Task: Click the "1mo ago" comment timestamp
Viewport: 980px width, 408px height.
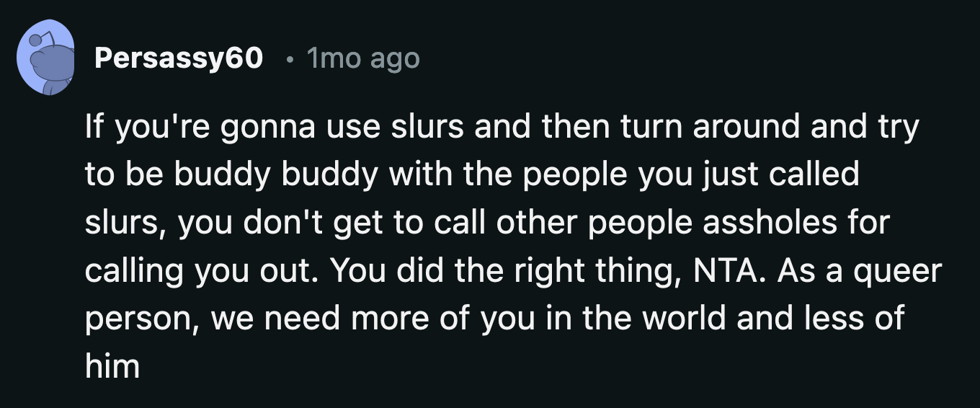Action: (362, 58)
